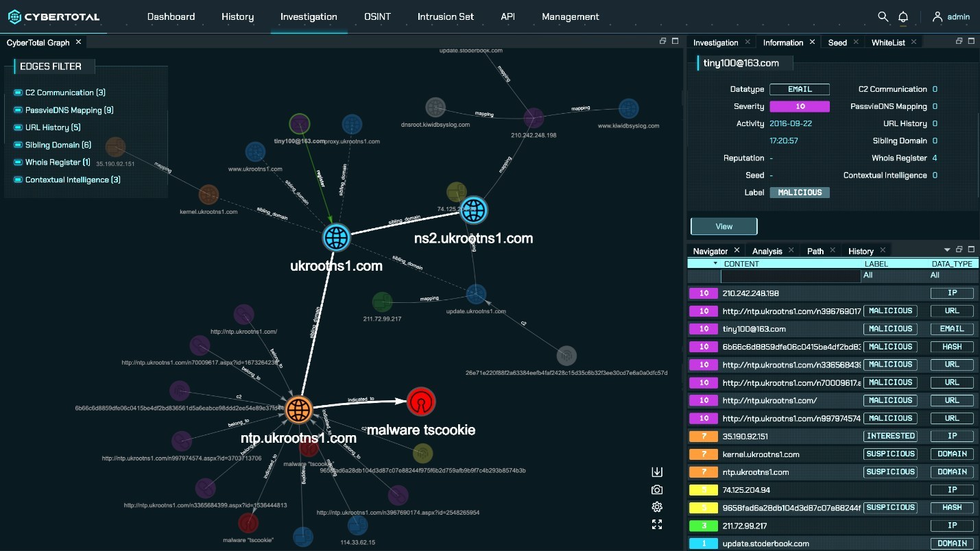Screen dimensions: 980x551
Task: Expand the Navigator panel dropdown arrow
Action: [947, 250]
